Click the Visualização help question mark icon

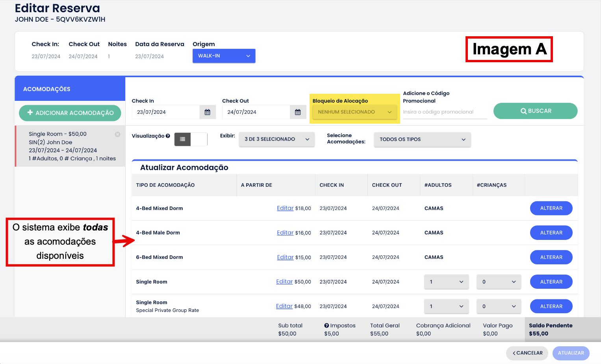168,136
